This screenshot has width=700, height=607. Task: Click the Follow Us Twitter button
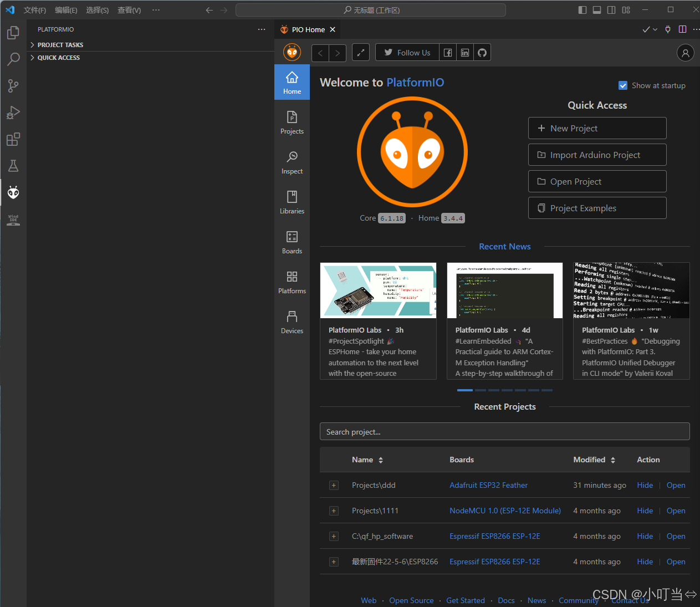407,53
